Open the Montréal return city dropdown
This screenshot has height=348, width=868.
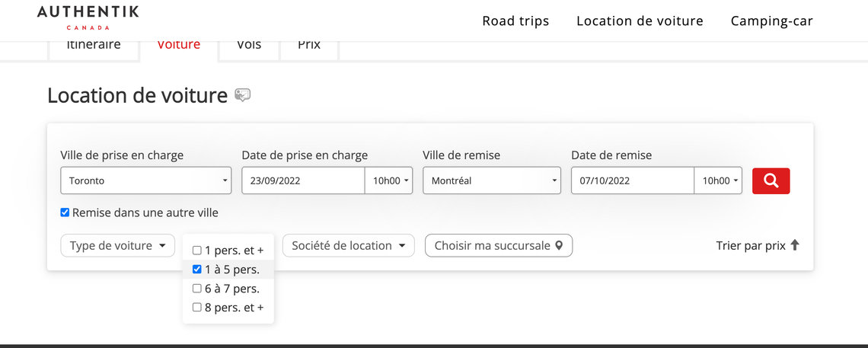[x=492, y=180]
